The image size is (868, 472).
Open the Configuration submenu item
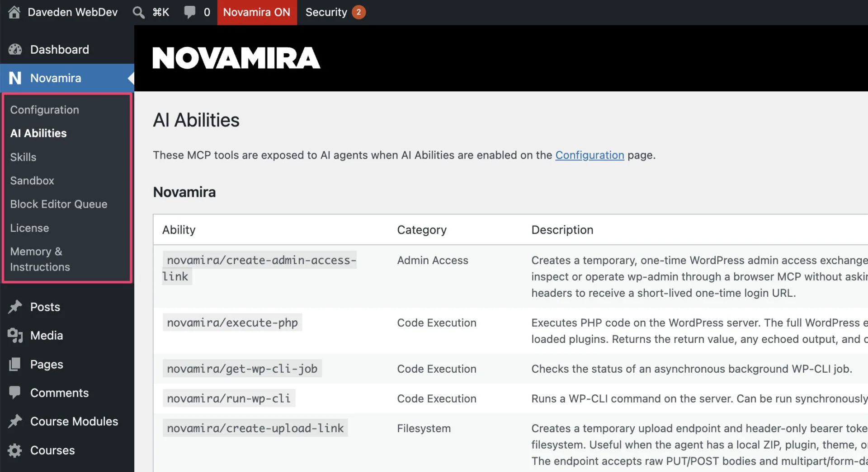point(44,110)
